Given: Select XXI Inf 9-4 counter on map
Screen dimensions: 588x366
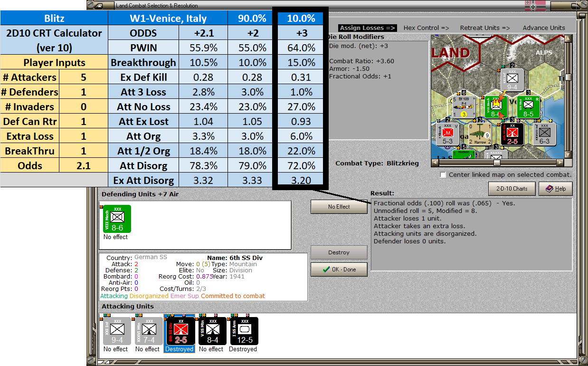Looking at the screenshot, I should click(x=512, y=80).
